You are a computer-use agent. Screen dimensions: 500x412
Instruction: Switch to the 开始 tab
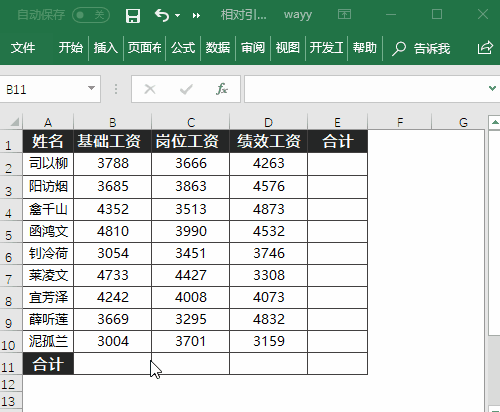pyautogui.click(x=71, y=48)
